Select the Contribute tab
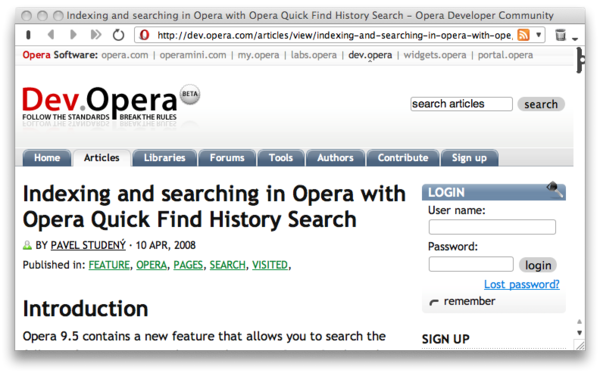 coord(403,158)
